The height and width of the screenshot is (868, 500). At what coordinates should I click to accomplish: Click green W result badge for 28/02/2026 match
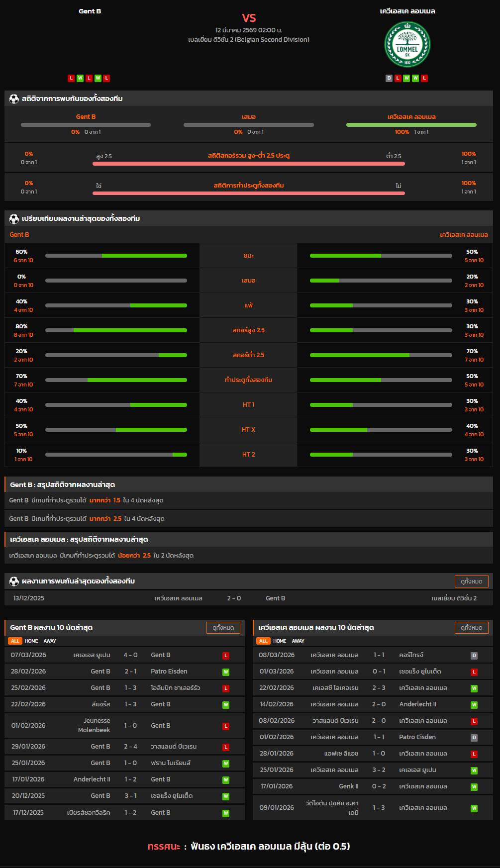[x=226, y=672]
